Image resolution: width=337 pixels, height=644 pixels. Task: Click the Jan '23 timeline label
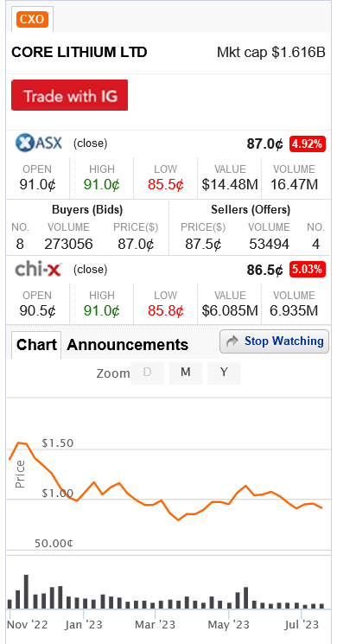[83, 625]
